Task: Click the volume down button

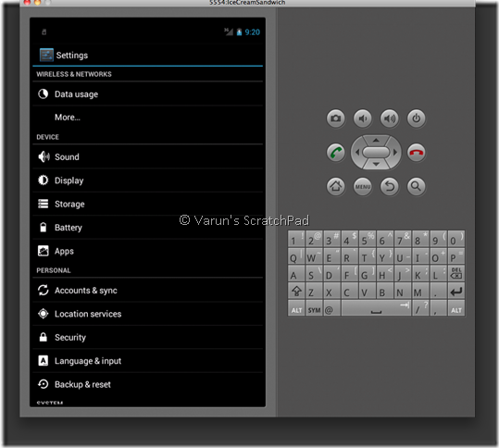Action: (x=363, y=118)
